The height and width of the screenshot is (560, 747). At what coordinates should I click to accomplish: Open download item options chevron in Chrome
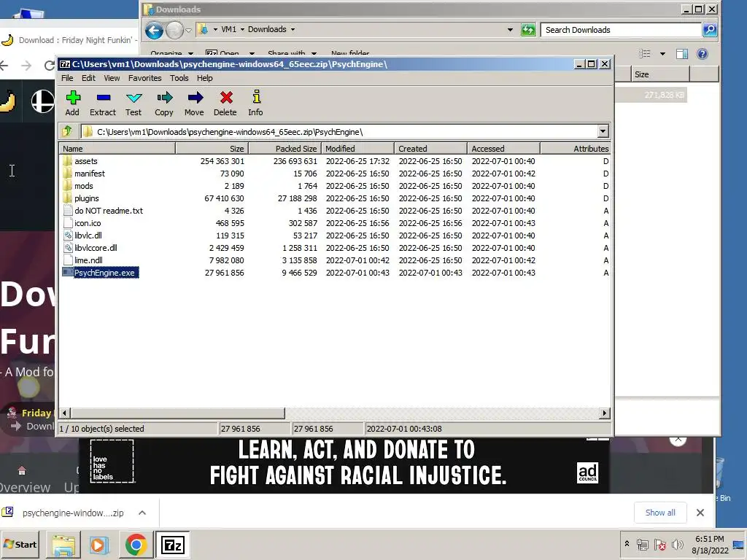point(142,513)
